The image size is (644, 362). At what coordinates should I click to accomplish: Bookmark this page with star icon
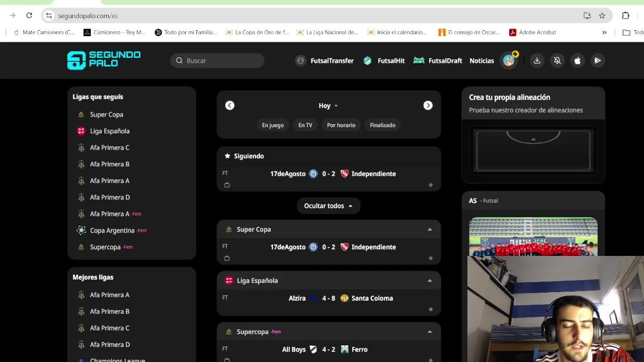(x=602, y=16)
